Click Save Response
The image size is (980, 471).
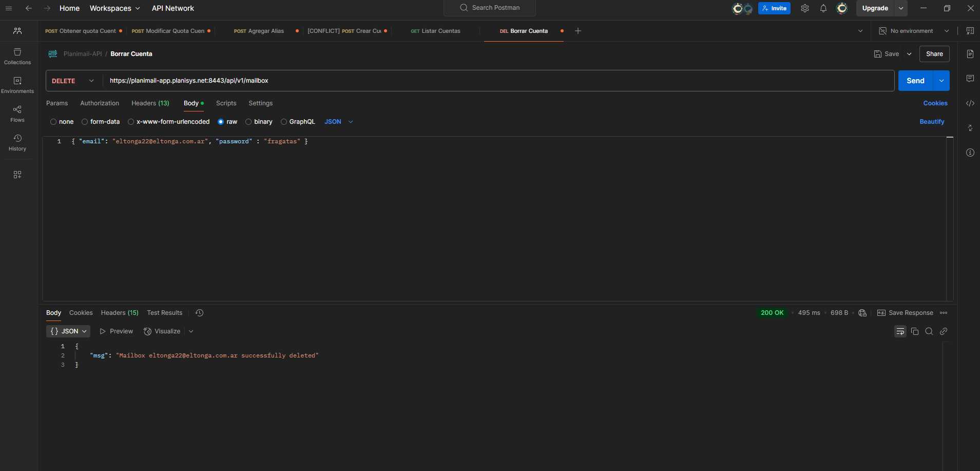click(905, 313)
